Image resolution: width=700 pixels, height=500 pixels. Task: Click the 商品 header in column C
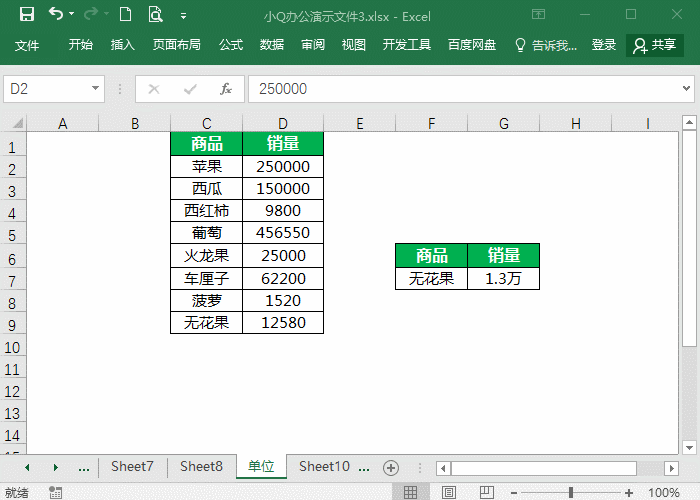pos(207,144)
